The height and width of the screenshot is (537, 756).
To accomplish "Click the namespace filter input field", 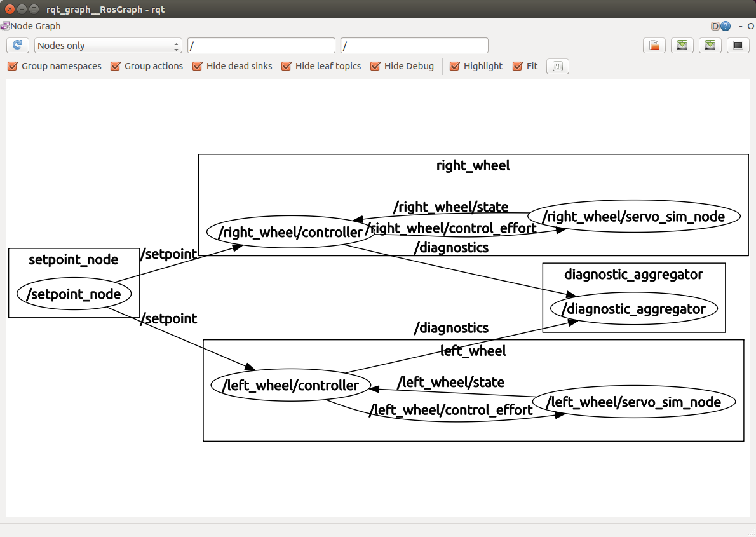I will coord(261,46).
